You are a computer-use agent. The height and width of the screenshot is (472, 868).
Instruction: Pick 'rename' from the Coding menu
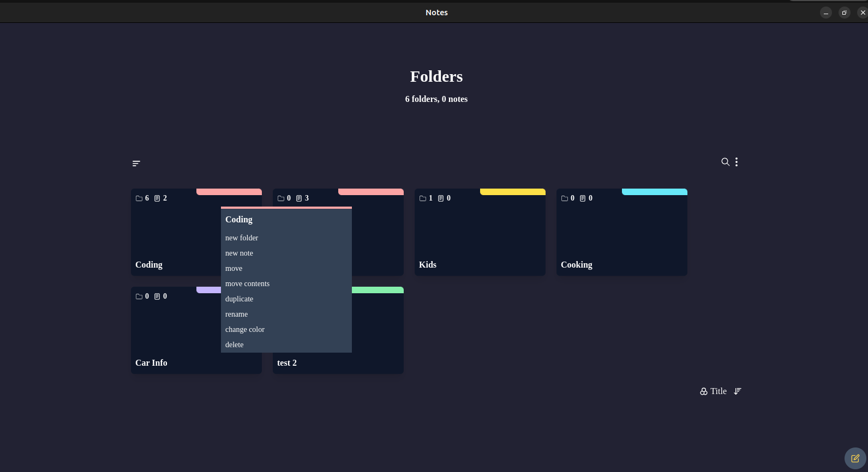[x=286, y=314]
